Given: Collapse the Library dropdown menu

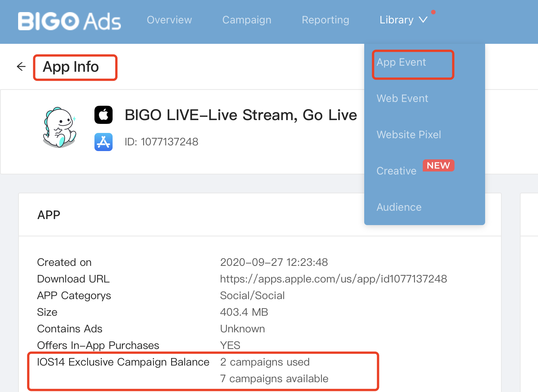Looking at the screenshot, I should coord(403,20).
